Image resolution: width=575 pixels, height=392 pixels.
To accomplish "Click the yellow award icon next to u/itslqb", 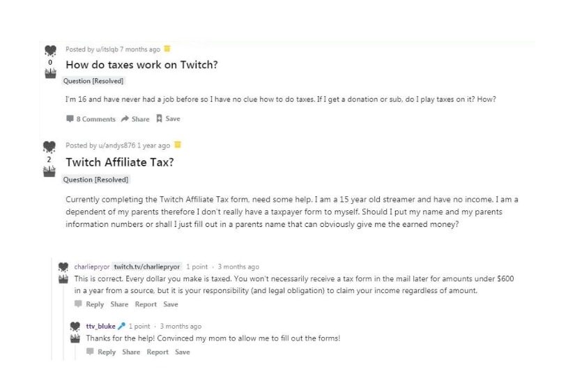I will pyautogui.click(x=167, y=49).
